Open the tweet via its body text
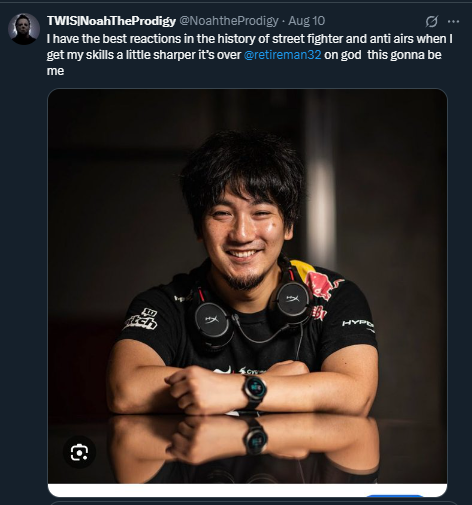 point(250,55)
